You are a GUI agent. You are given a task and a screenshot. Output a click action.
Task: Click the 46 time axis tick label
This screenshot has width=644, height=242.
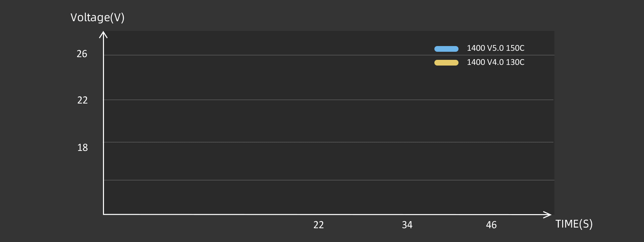[491, 225]
